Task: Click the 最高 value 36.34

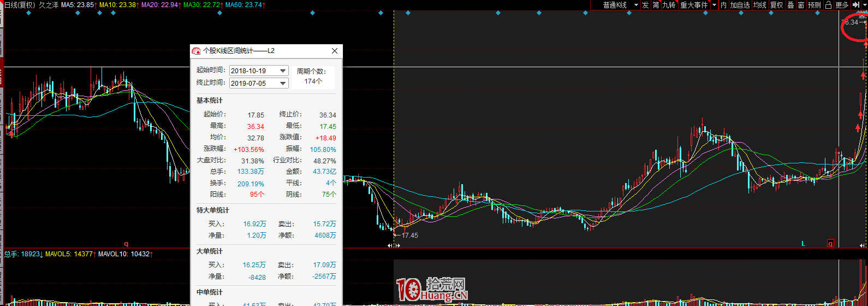Action: point(255,127)
